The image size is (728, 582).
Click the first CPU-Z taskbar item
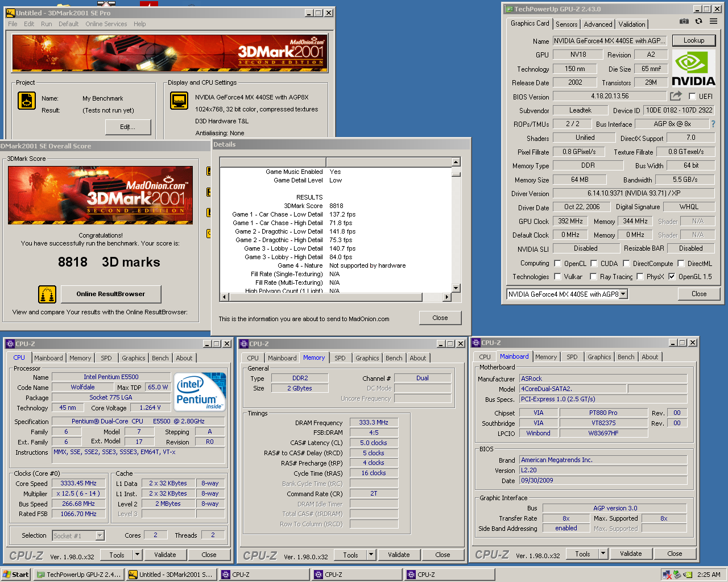click(264, 575)
